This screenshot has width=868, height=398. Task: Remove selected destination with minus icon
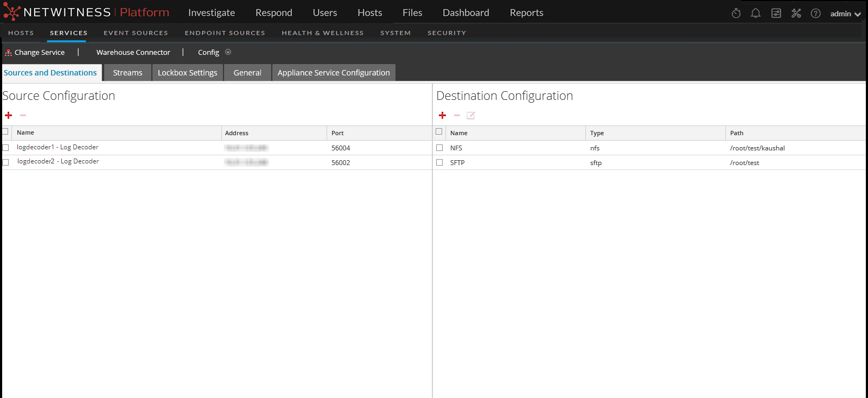point(457,115)
